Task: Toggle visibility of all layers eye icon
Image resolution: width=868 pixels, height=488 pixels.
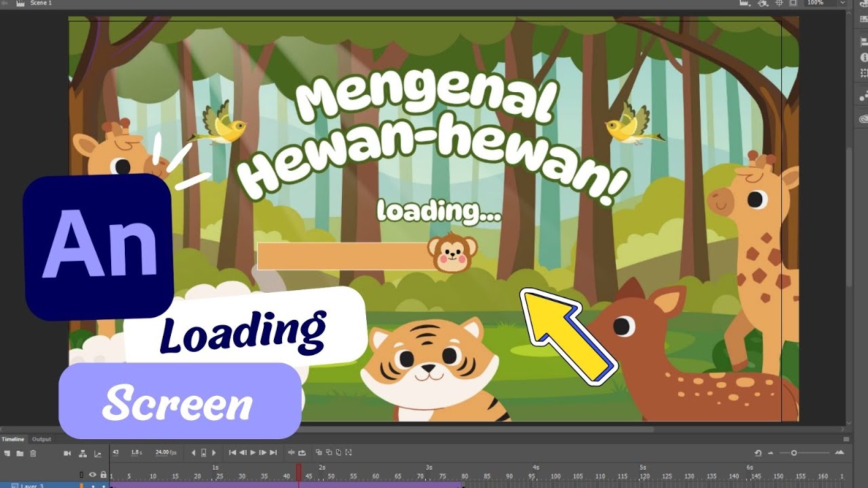Action: click(92, 474)
